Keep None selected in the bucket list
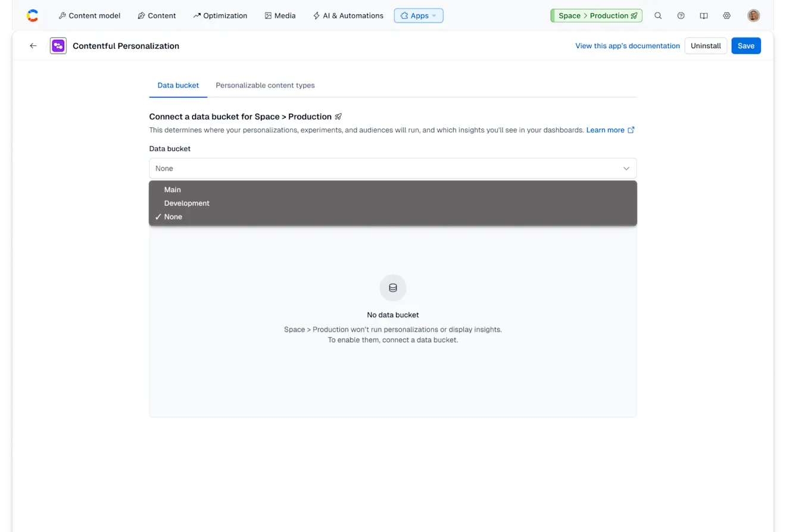Screen dimensions: 786x532 pyautogui.click(x=173, y=217)
